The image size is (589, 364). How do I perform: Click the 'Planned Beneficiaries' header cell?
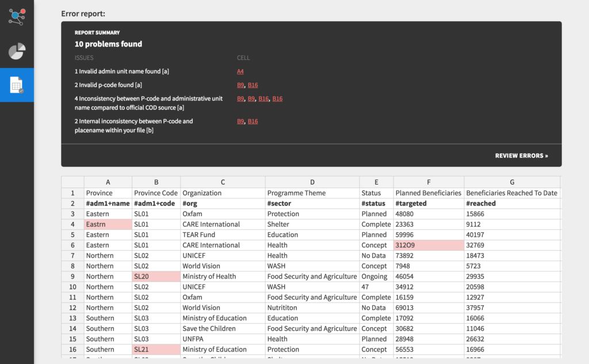point(428,193)
